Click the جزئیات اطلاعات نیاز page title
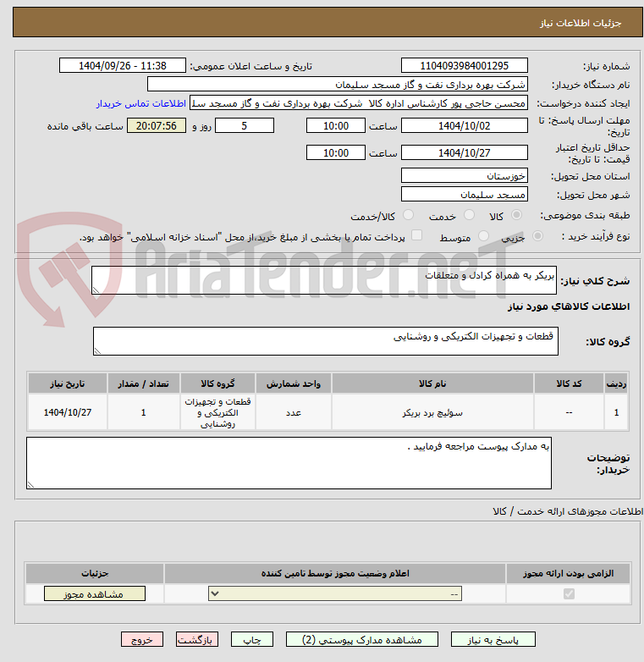This screenshot has width=644, height=662. point(581,23)
